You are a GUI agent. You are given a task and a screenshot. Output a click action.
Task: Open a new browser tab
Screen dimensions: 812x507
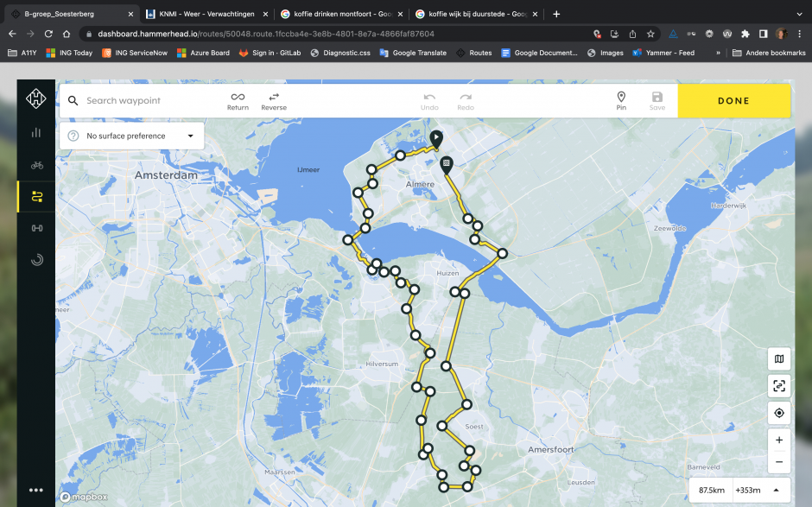coord(556,14)
